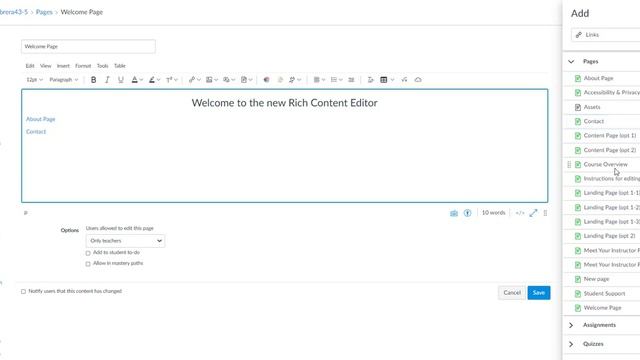Open the Only teachers dropdown
640x360 pixels.
[x=125, y=241]
